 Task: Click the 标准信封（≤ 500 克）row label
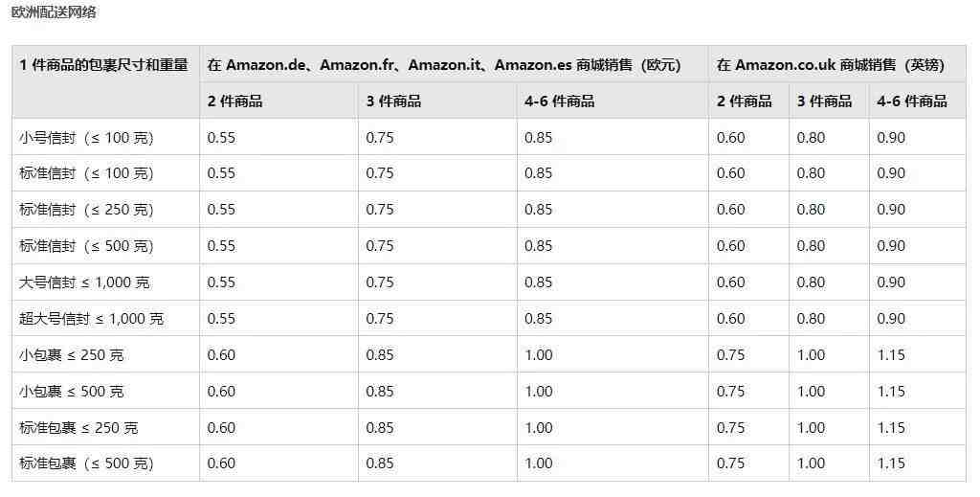tap(86, 246)
